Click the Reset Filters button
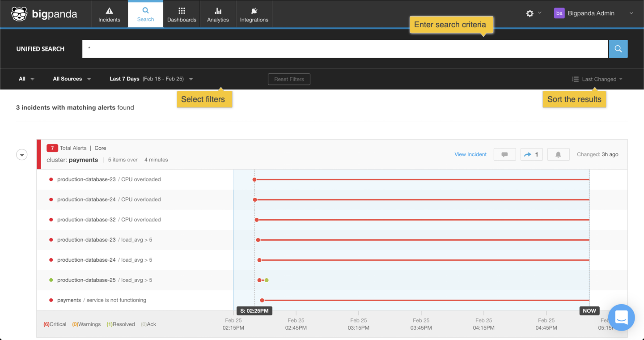This screenshot has height=340, width=644. [x=289, y=79]
